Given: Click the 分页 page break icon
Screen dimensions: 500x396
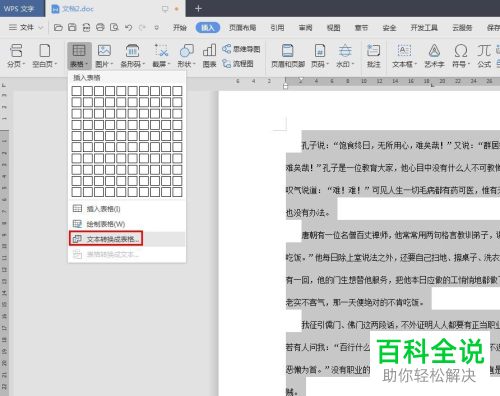Looking at the screenshot, I should tap(16, 51).
